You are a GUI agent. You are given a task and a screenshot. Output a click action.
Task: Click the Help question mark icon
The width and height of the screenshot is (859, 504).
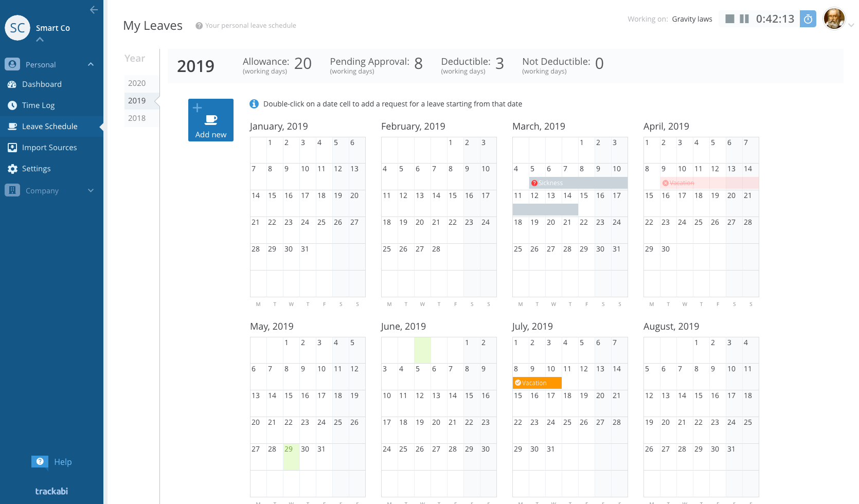click(x=40, y=462)
